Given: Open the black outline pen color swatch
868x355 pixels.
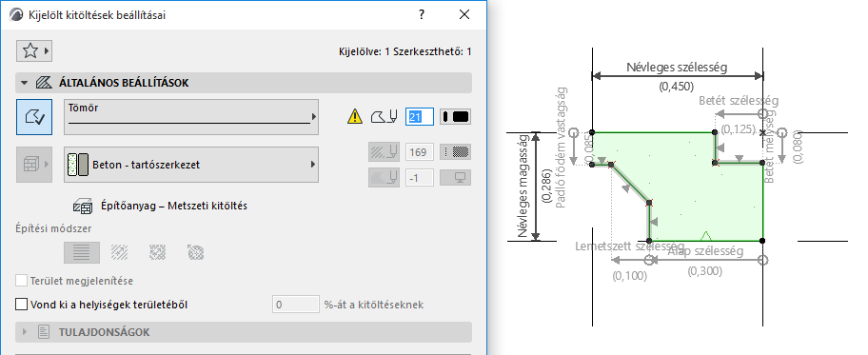Looking at the screenshot, I should pyautogui.click(x=456, y=117).
